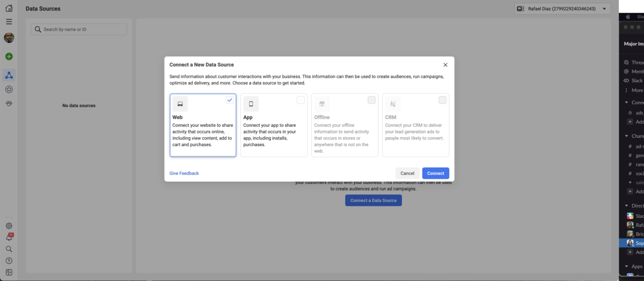
Task: Open the hamburger menu in left sidebar
Action: point(9,22)
